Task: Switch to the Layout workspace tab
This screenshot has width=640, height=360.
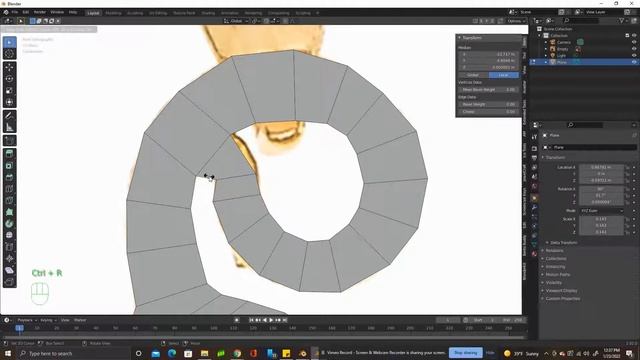Action: pos(93,13)
